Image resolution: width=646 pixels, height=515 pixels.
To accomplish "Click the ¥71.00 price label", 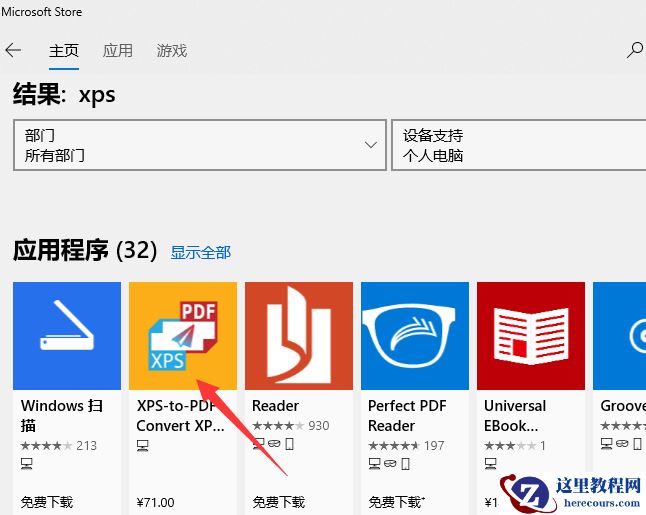I will (155, 503).
